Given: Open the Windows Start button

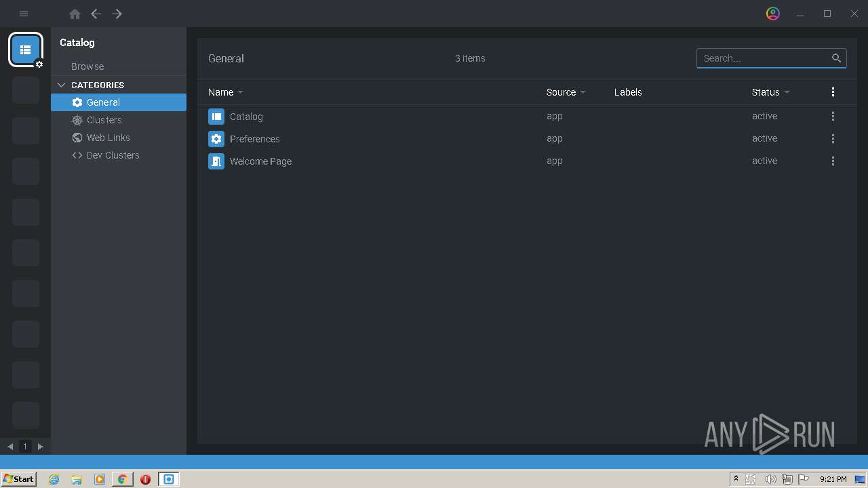Looking at the screenshot, I should pos(18,479).
